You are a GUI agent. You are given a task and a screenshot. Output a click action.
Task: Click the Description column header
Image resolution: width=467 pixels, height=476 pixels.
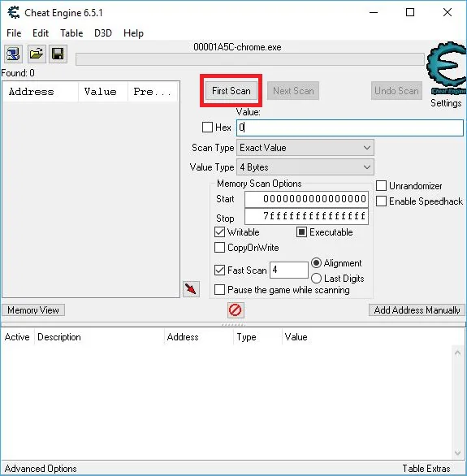click(99, 337)
